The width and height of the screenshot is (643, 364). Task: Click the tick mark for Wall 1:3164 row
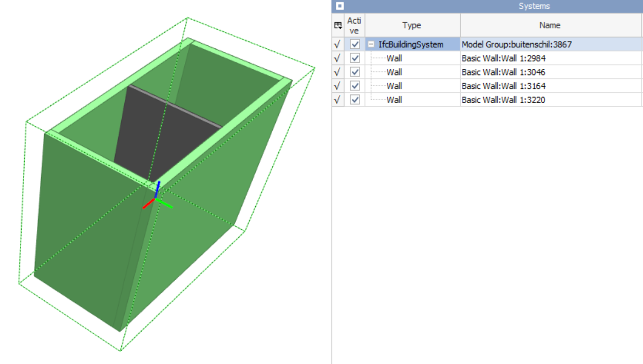(337, 86)
